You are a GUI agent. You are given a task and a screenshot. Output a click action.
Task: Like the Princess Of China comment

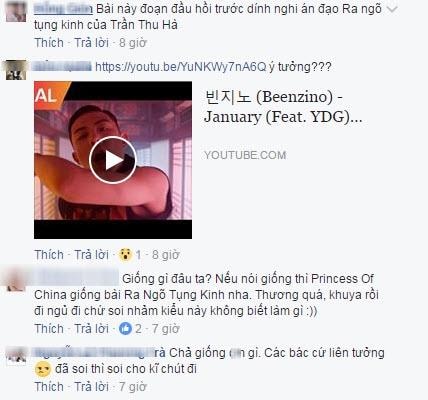click(x=49, y=329)
